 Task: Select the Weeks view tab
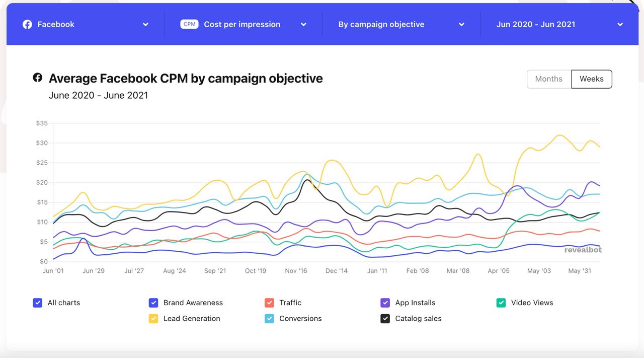pos(591,79)
